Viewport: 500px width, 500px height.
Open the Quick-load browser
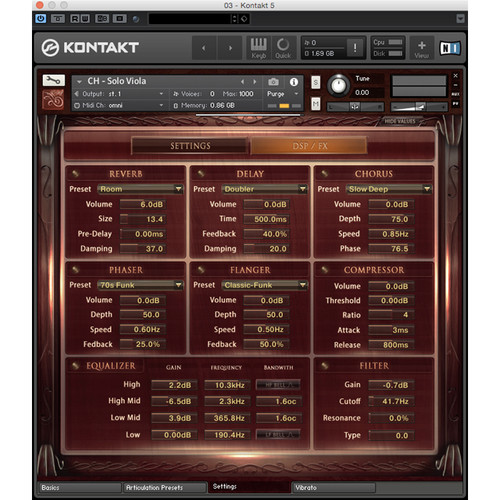(283, 48)
